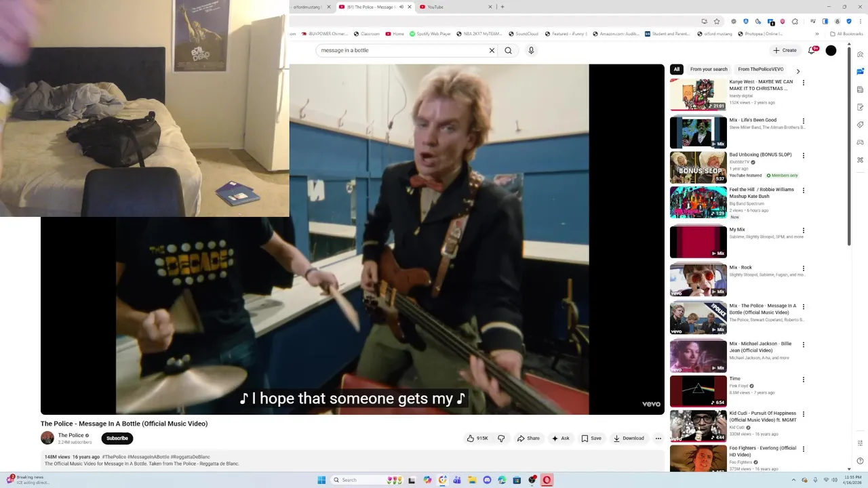This screenshot has height=488, width=868.
Task: Click the Share button
Action: [x=528, y=439]
